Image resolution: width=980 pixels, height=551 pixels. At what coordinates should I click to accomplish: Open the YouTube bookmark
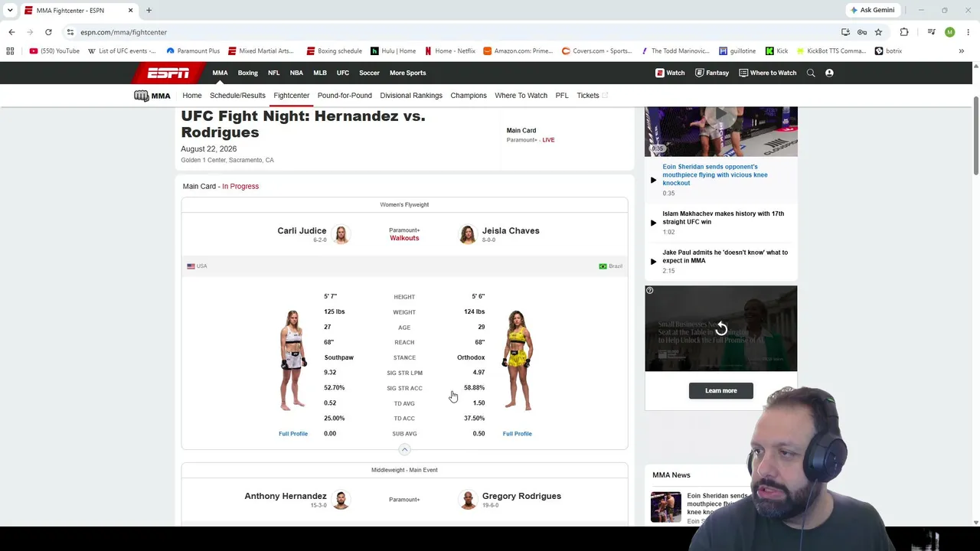click(54, 51)
